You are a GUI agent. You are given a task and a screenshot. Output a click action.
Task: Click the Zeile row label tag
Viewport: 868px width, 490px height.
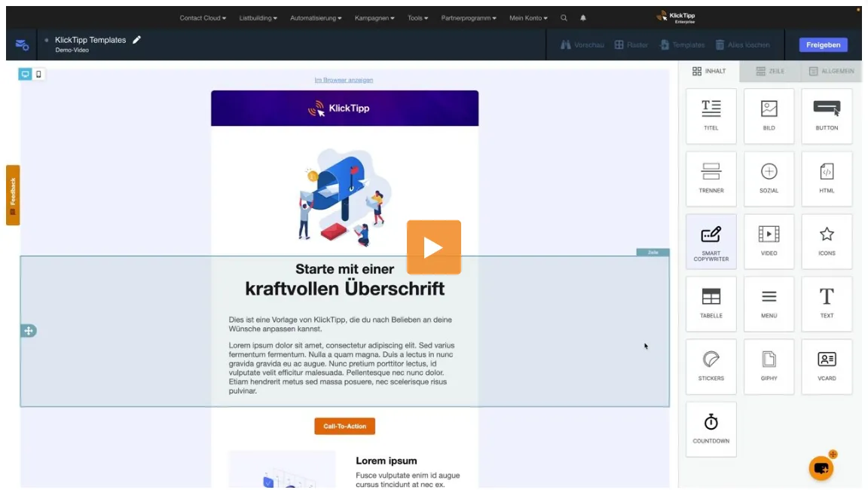coord(653,253)
